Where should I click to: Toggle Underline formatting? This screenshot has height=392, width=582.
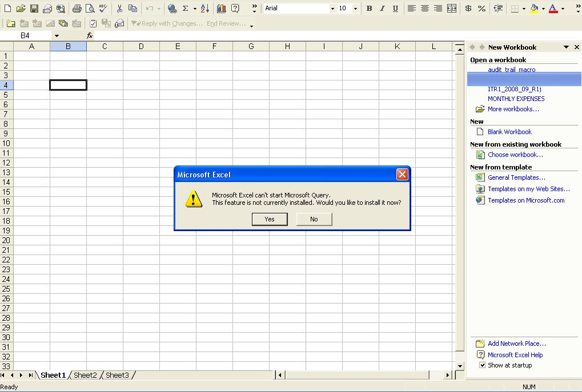click(396, 8)
